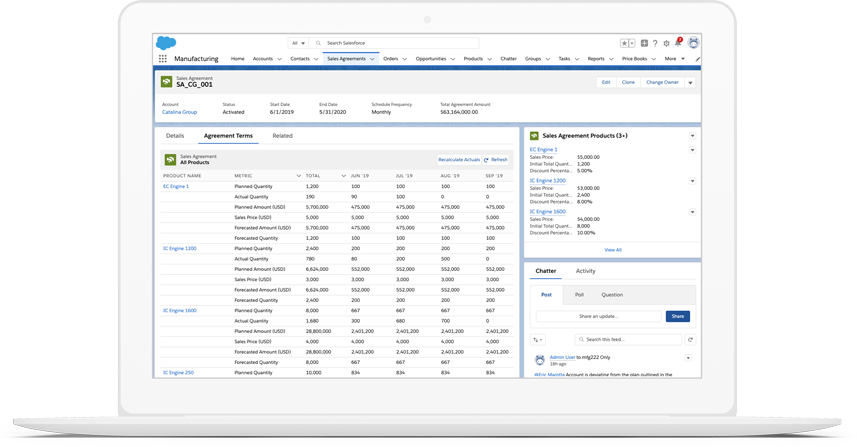This screenshot has height=447, width=857.
Task: Click the Change Owner button
Action: (x=662, y=83)
